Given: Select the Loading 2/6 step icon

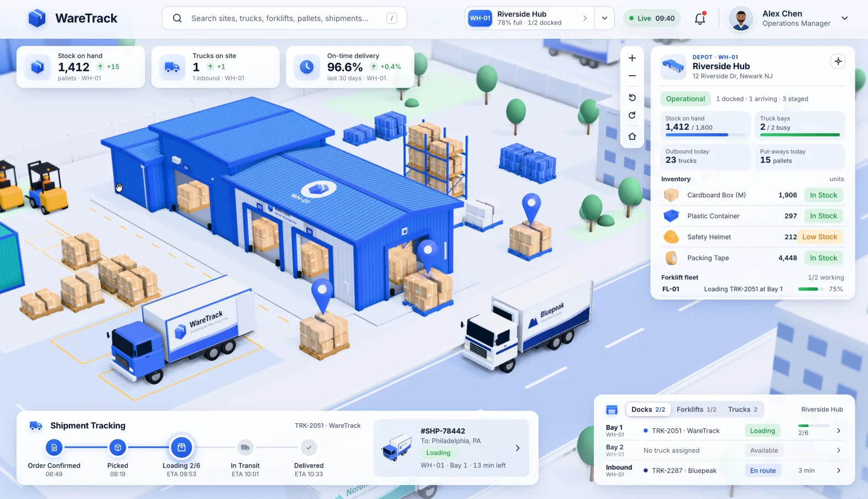Looking at the screenshot, I should pyautogui.click(x=181, y=448).
